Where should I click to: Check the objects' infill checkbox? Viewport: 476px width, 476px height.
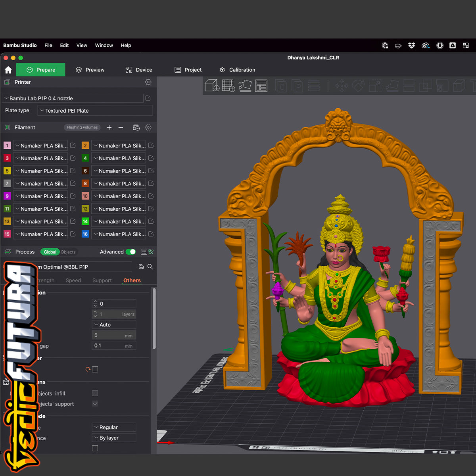click(95, 393)
